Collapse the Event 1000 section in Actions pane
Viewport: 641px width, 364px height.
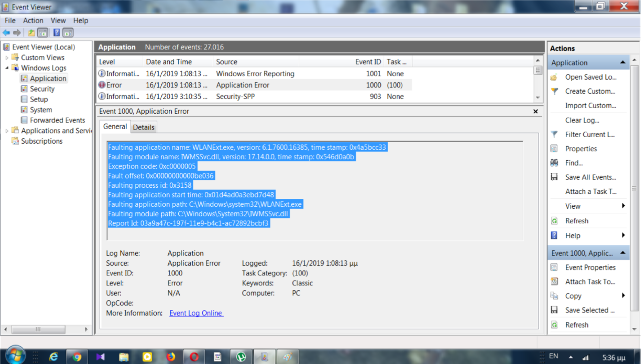coord(623,253)
